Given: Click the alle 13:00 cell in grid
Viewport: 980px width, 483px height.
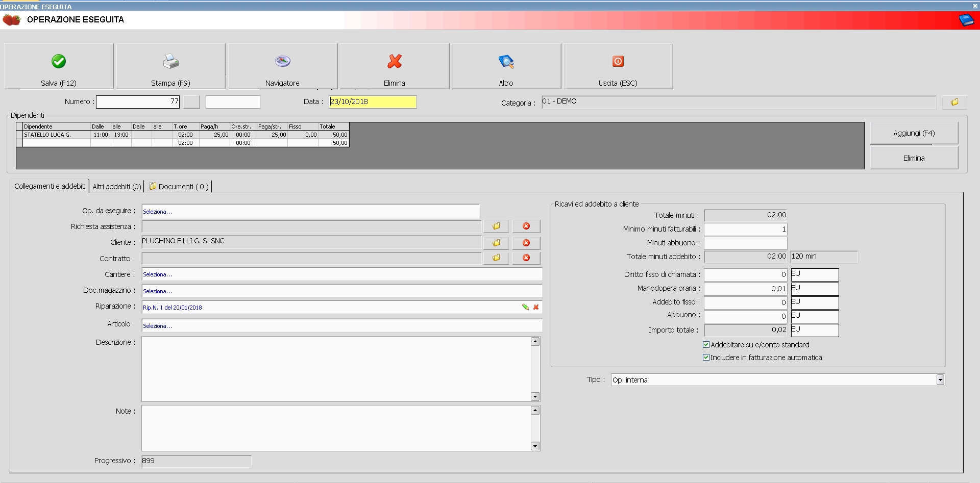Looking at the screenshot, I should [121, 135].
